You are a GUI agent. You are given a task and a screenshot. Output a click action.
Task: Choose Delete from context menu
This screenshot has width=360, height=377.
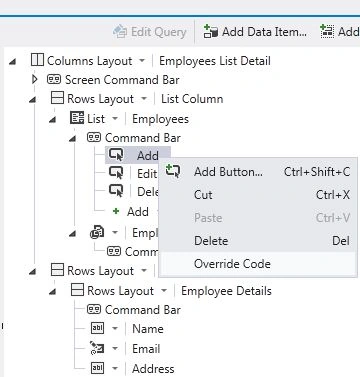pos(258,241)
